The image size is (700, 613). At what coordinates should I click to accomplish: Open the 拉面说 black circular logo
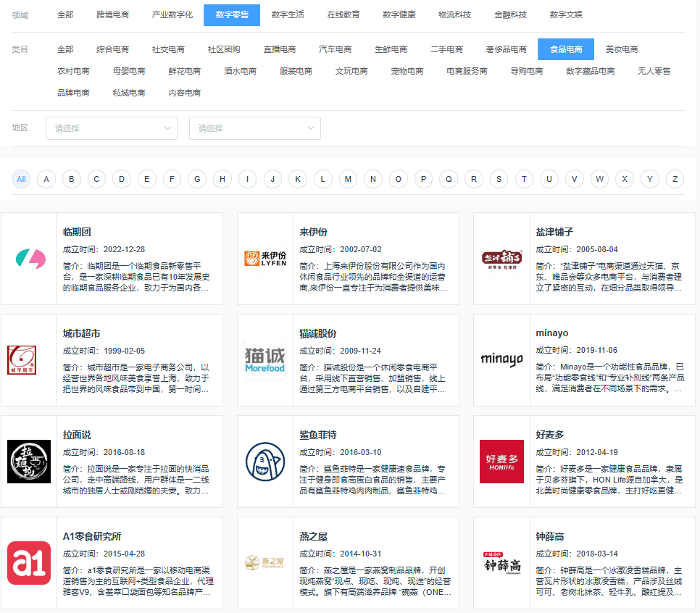[x=29, y=462]
